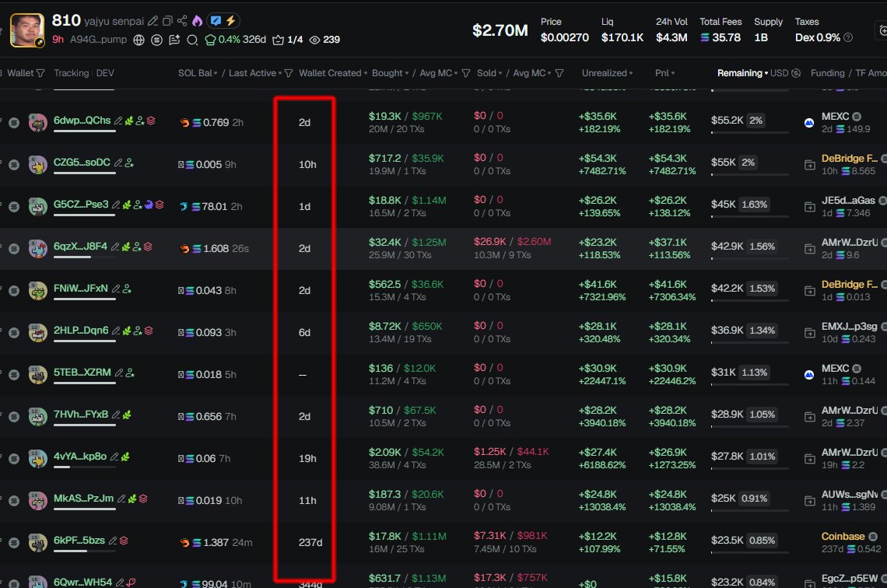The image size is (887, 588).
Task: Click the yellow lightning bolt quick-buy icon
Action: 231,21
